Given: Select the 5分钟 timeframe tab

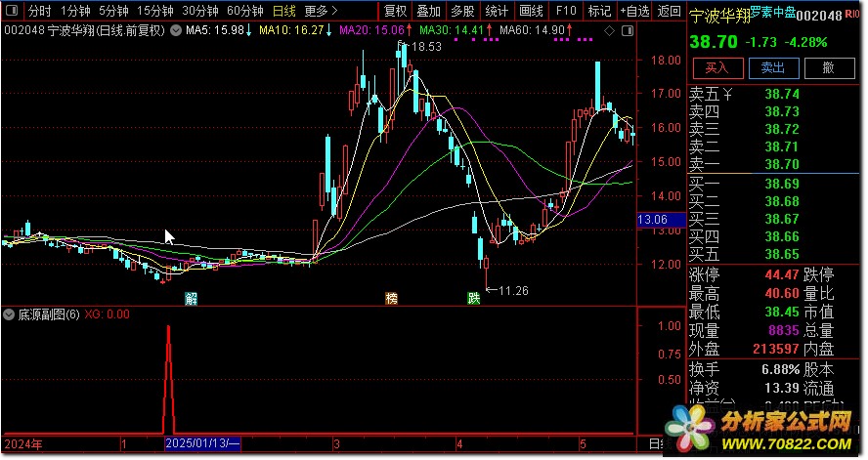Looking at the screenshot, I should coord(113,11).
